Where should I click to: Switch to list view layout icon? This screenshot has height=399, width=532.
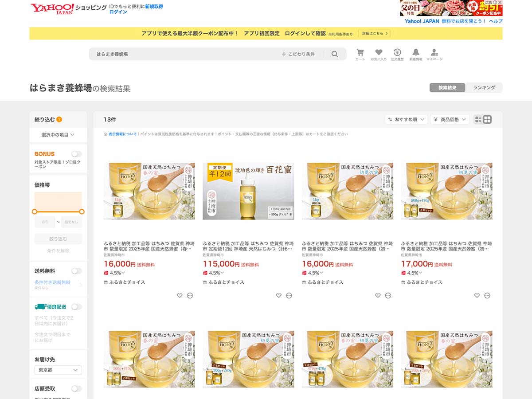(x=478, y=119)
